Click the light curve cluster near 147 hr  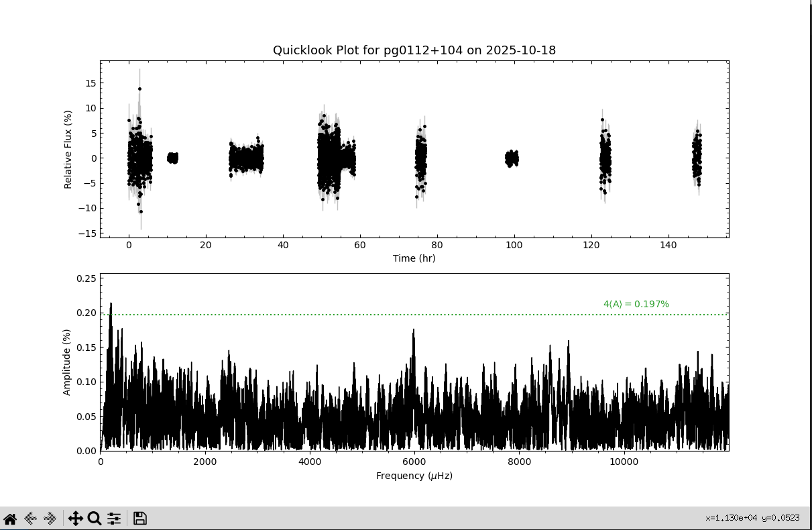coord(697,158)
